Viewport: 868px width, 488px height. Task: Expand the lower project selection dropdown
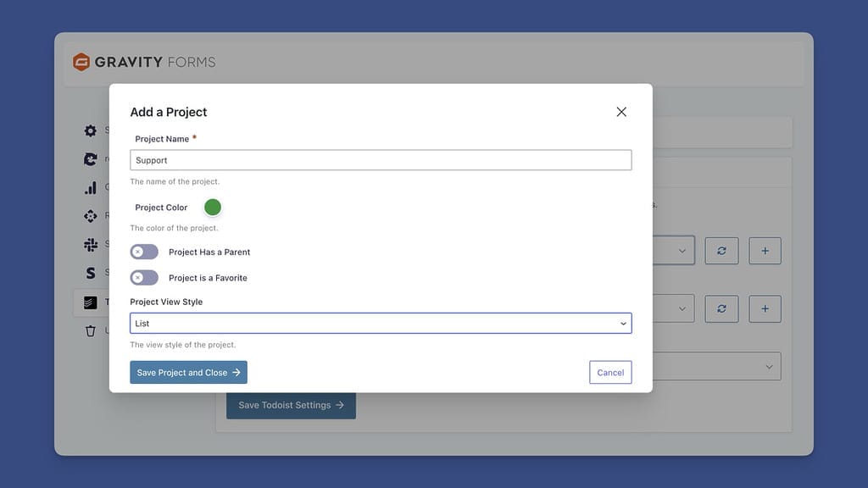[681, 308]
